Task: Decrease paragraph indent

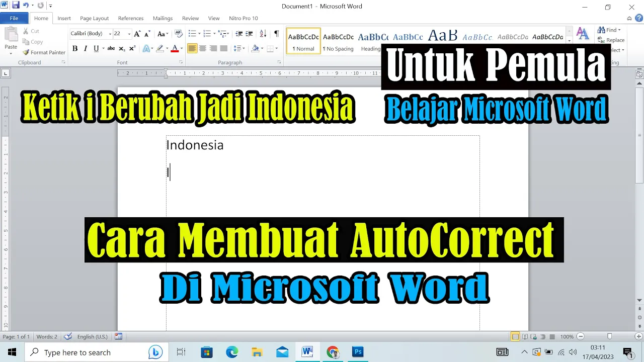Action: point(239,34)
